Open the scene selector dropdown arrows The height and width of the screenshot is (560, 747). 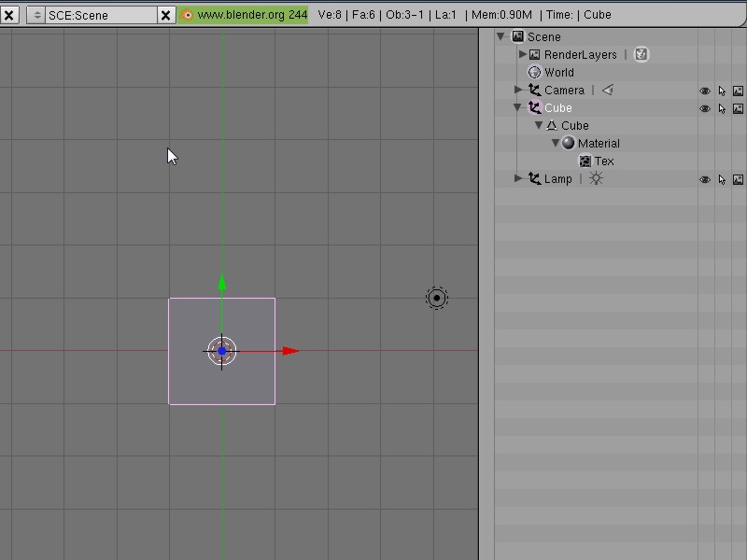coord(36,15)
